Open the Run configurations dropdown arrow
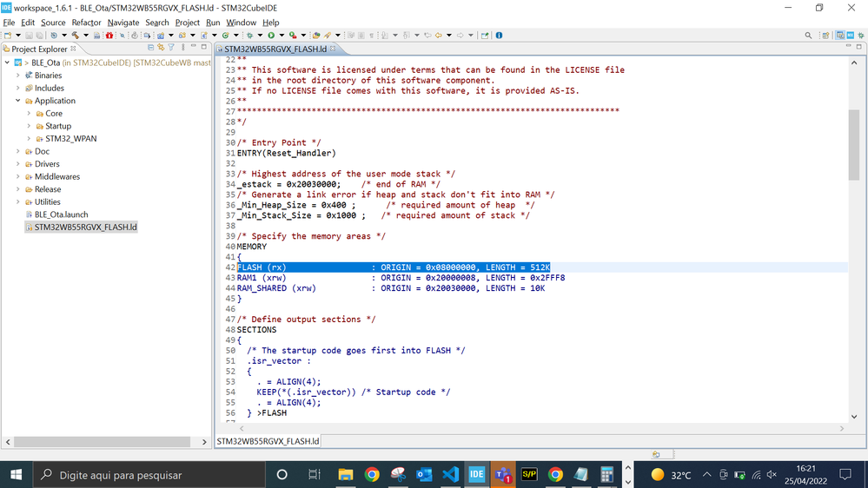Screen dimensions: 868x488 (282, 36)
